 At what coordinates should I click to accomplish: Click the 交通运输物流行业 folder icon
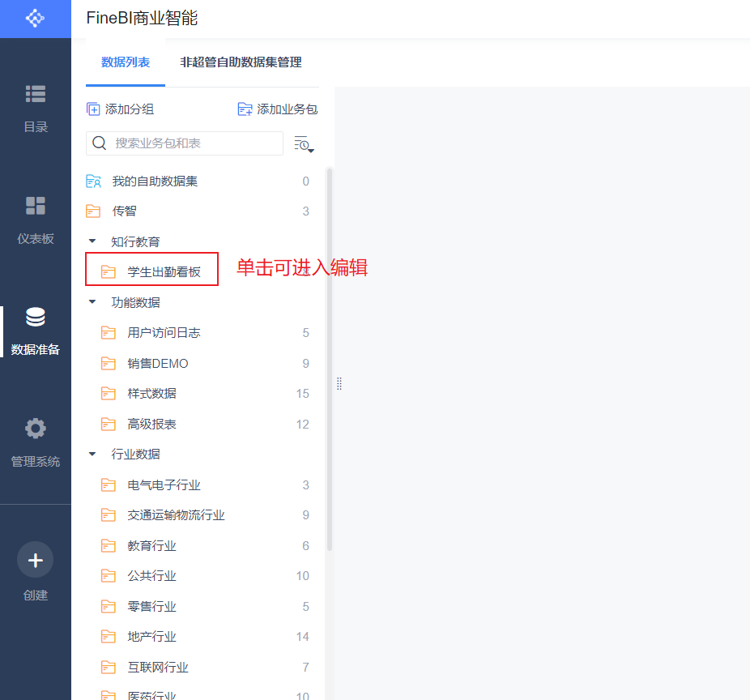108,514
